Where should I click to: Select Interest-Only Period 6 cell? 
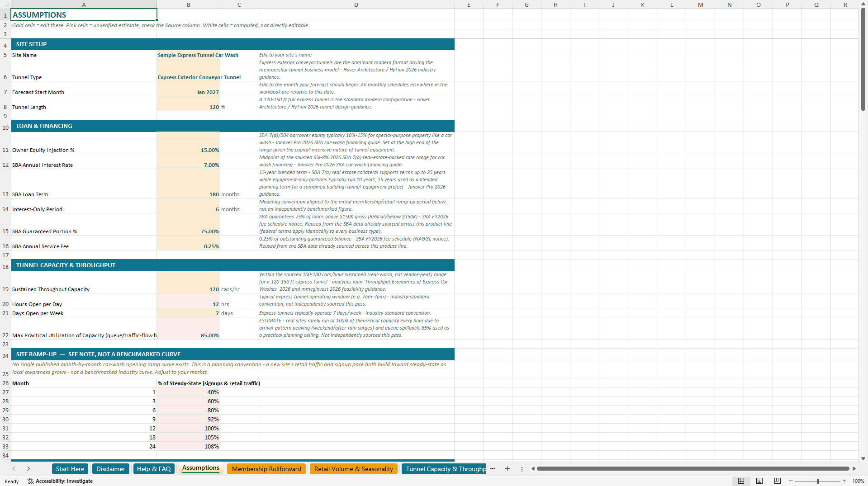click(189, 206)
